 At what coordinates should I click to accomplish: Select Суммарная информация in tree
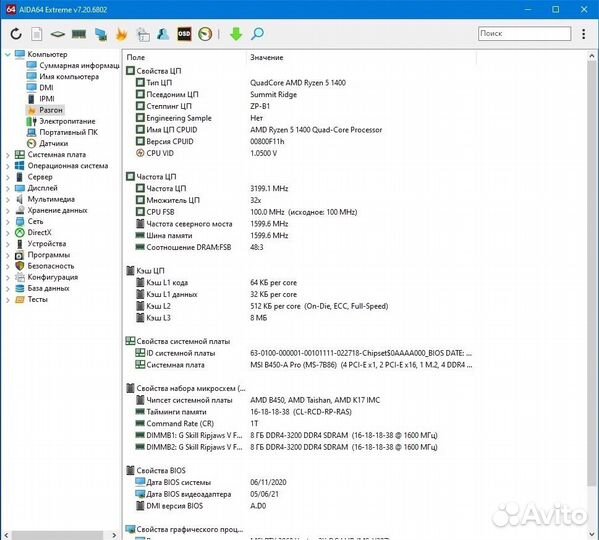(x=73, y=66)
